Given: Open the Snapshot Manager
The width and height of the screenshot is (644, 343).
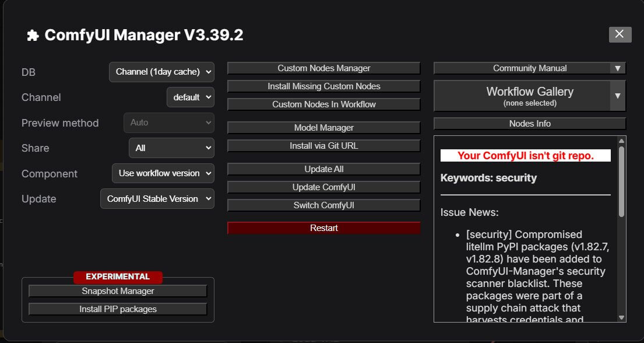Looking at the screenshot, I should [x=118, y=291].
